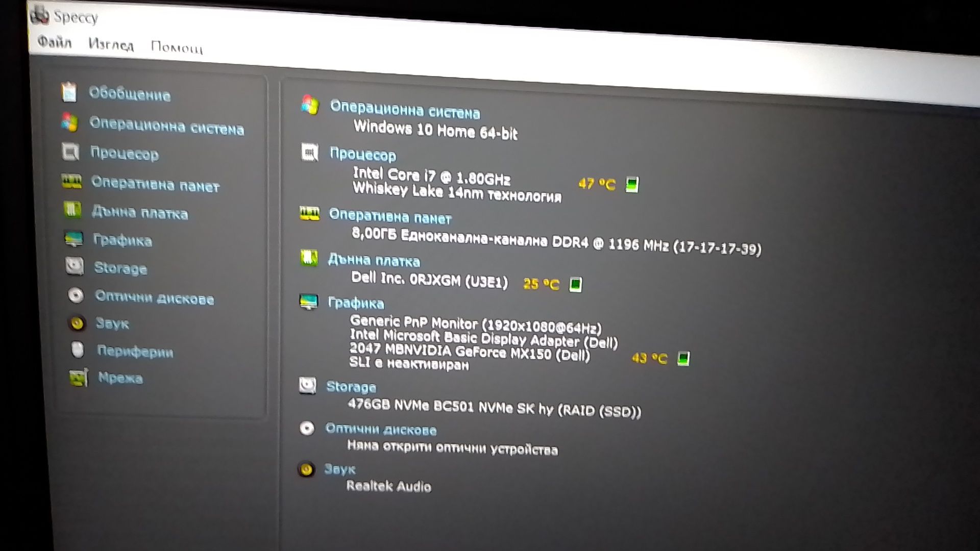Open Мрежа in the sidebar list
The image size is (980, 551).
[120, 378]
